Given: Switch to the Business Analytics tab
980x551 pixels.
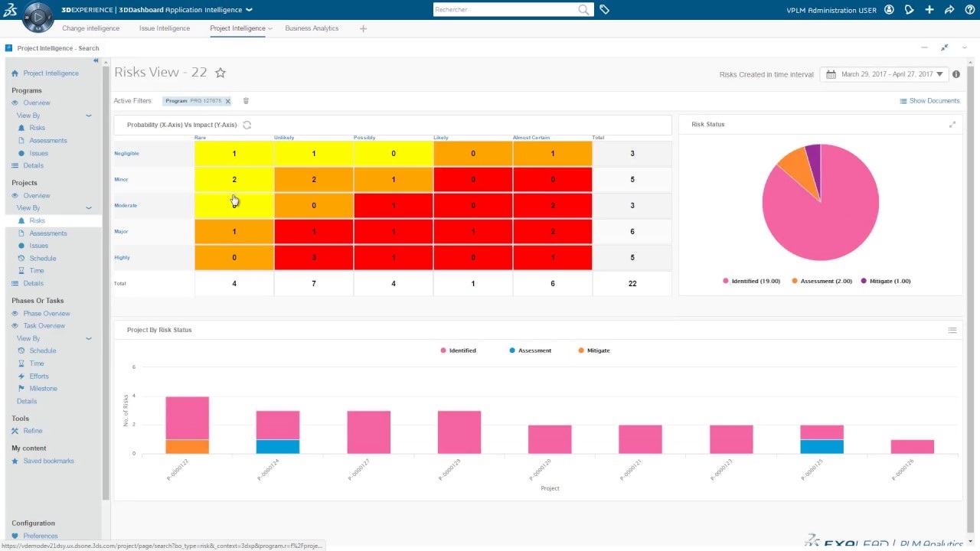Looking at the screenshot, I should coord(312,28).
